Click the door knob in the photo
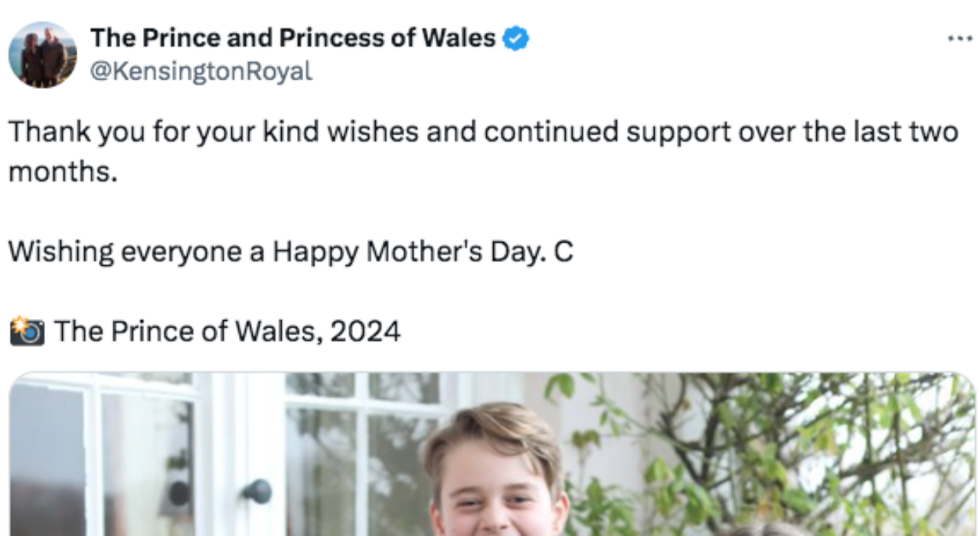The width and height of the screenshot is (980, 536). 257,490
